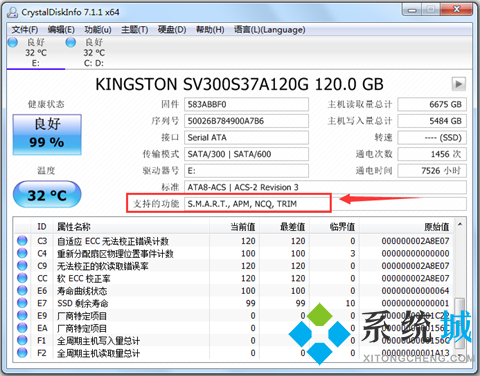The width and height of the screenshot is (480, 376).
Task: Open the 硬盘(D) menu
Action: point(172,30)
